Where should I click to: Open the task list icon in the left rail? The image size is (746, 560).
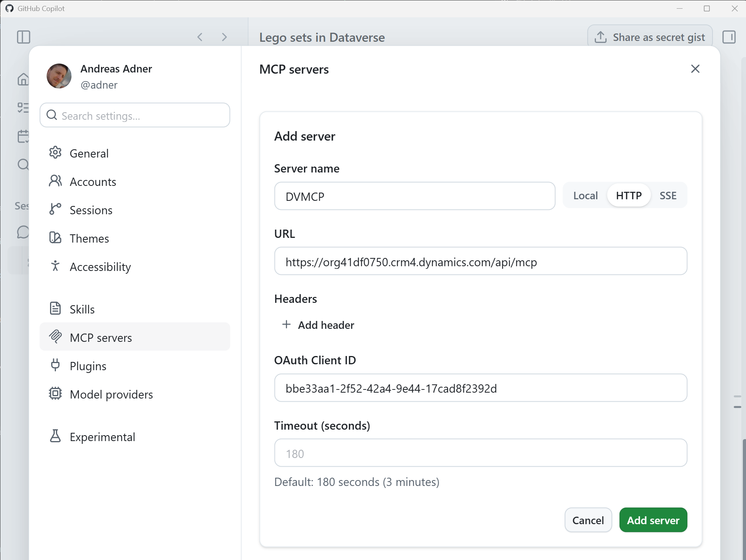click(x=23, y=108)
